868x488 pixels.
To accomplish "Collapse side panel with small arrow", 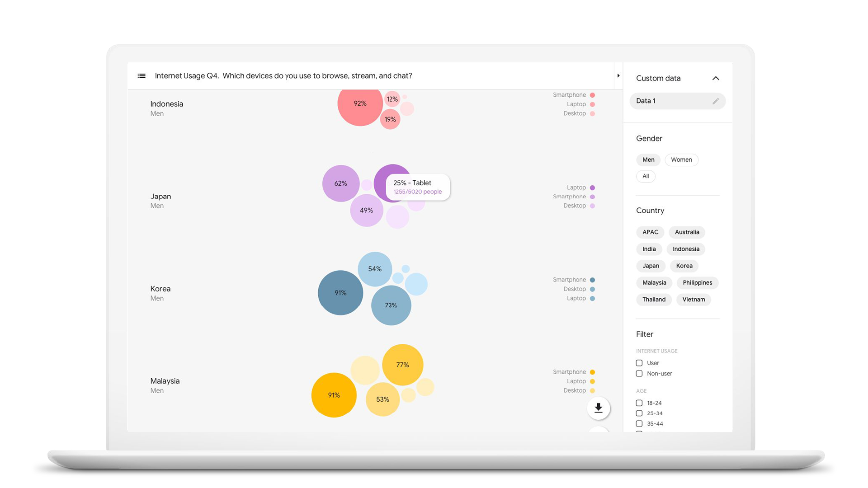I will point(618,76).
